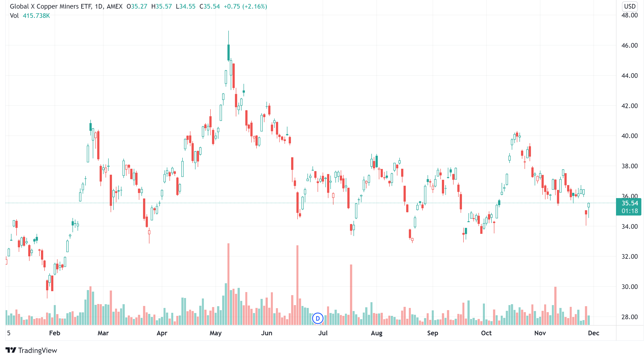Click the Oct label on time axis
The width and height of the screenshot is (644, 360).
pyautogui.click(x=486, y=333)
